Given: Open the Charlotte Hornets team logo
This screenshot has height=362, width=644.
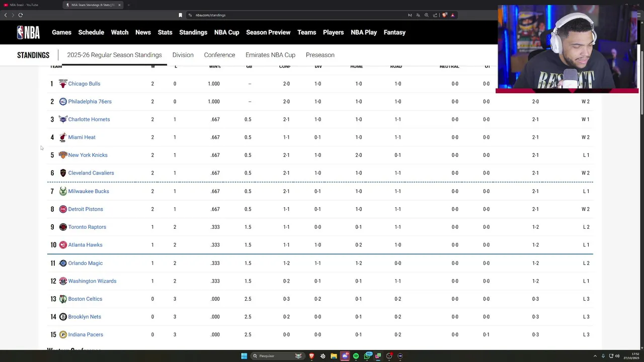Looking at the screenshot, I should pyautogui.click(x=63, y=119).
